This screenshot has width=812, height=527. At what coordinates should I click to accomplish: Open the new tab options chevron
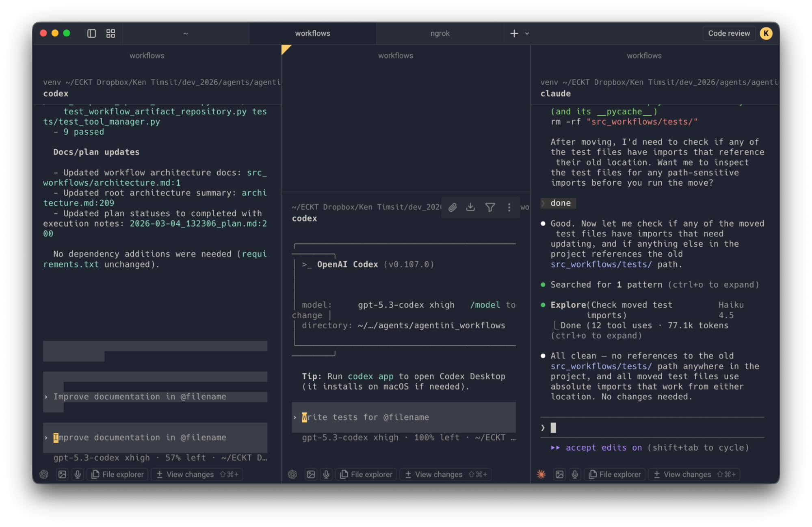(527, 33)
